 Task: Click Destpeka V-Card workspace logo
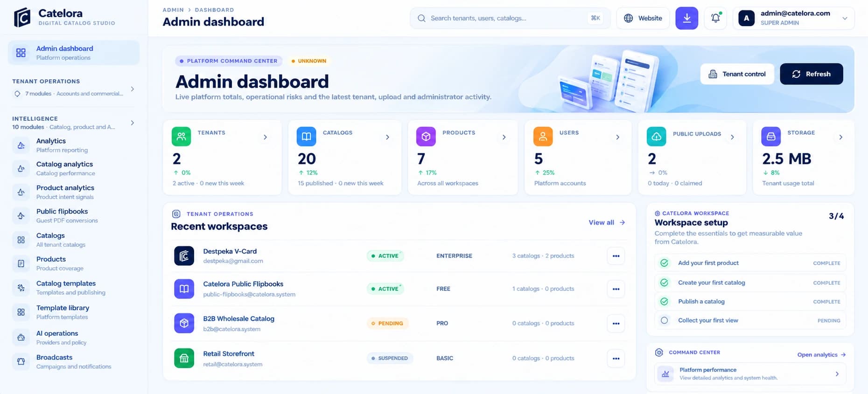pyautogui.click(x=184, y=256)
